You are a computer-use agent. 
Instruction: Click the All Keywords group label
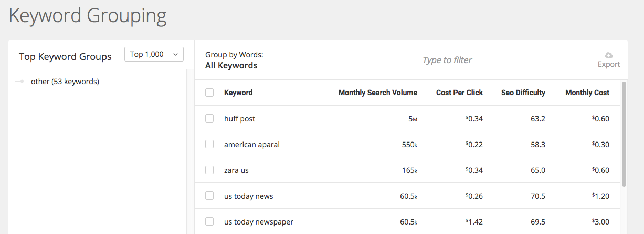point(231,66)
